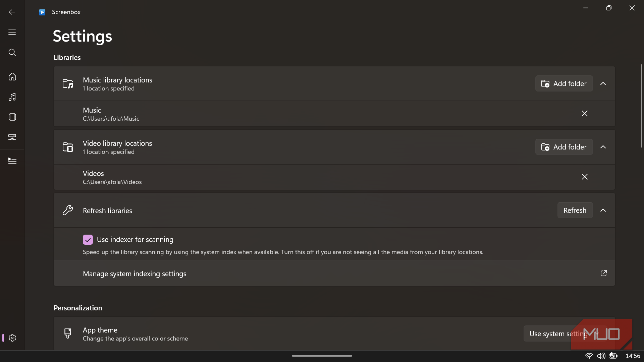The width and height of the screenshot is (644, 362).
Task: Open the Videos library page
Action: pyautogui.click(x=12, y=117)
